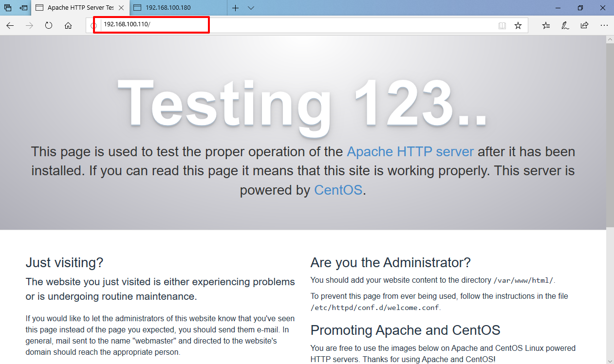Close the Apache HTTP Server tab
This screenshot has height=364, width=614.
coord(121,8)
